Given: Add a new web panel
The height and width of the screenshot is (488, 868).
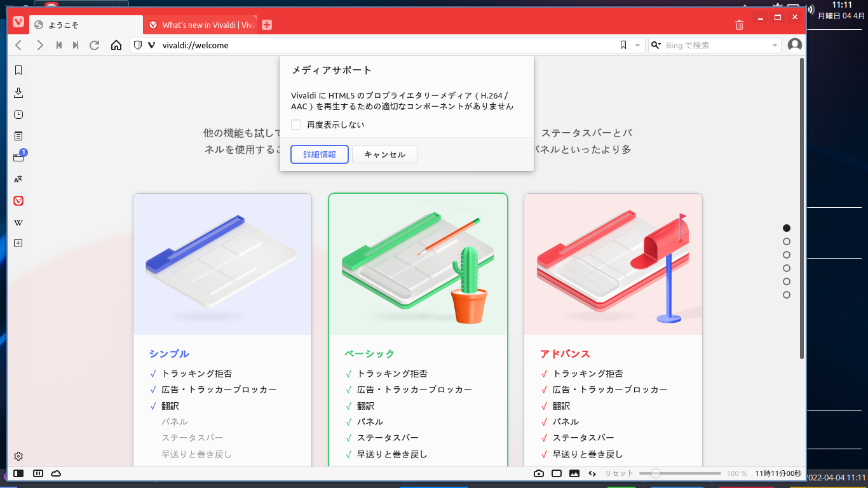Looking at the screenshot, I should 18,243.
